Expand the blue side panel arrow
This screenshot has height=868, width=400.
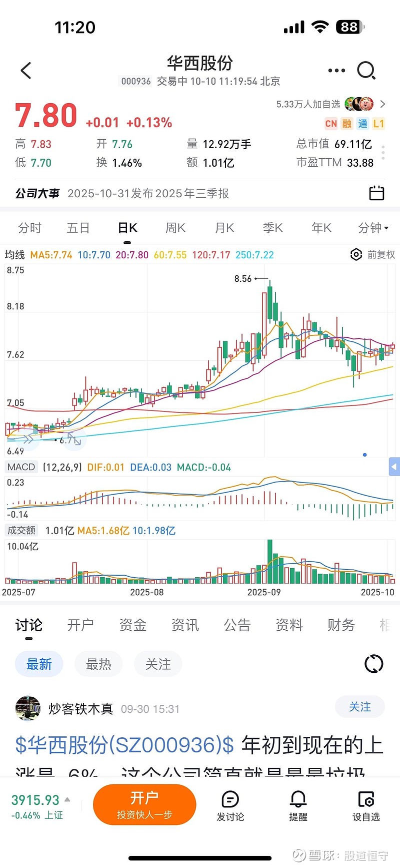click(x=394, y=467)
